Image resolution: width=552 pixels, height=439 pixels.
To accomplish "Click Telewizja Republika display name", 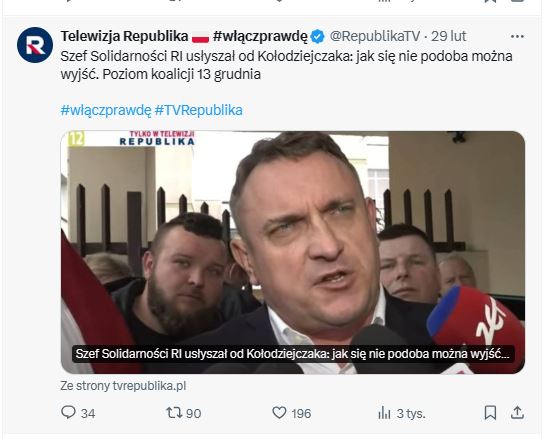I will (124, 36).
